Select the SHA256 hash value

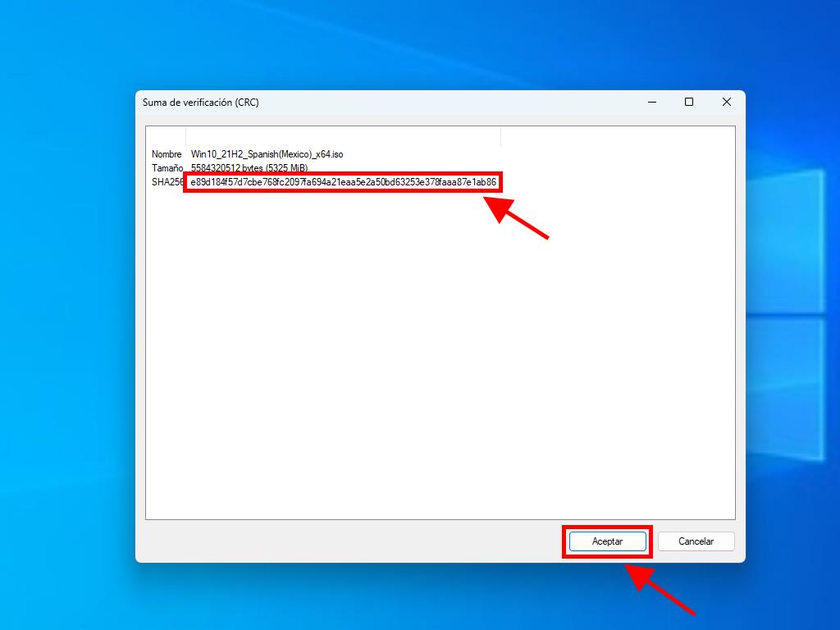[x=343, y=182]
